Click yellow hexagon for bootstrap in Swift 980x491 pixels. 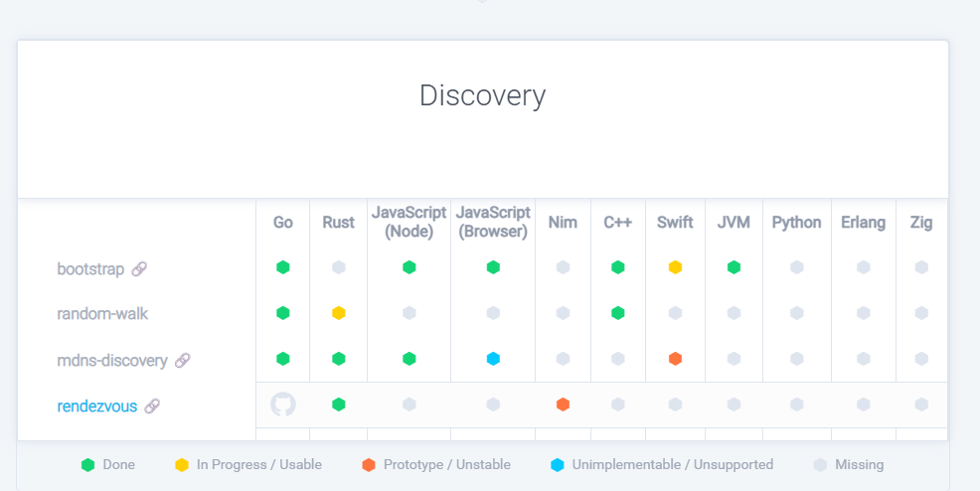(x=675, y=267)
